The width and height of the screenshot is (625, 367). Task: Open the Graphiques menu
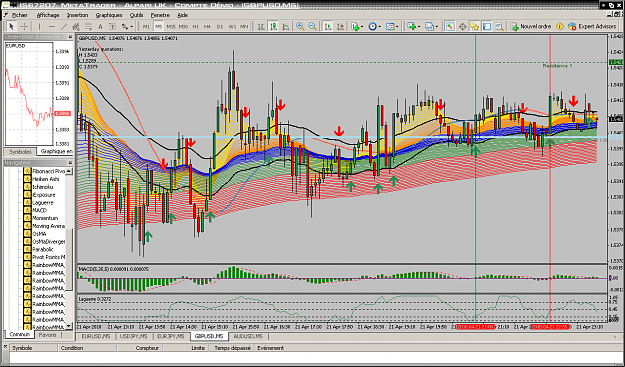[x=109, y=15]
